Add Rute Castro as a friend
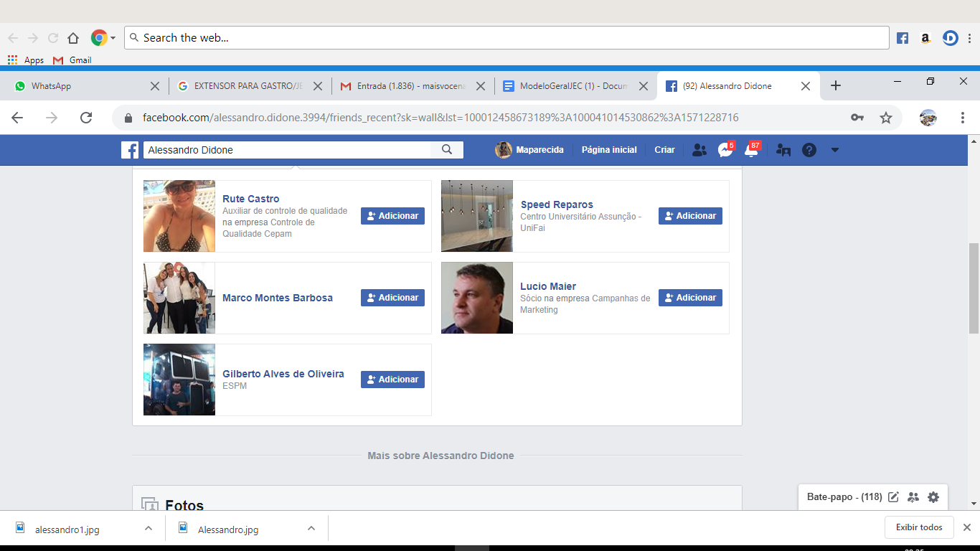Viewport: 980px width, 551px height. point(392,216)
